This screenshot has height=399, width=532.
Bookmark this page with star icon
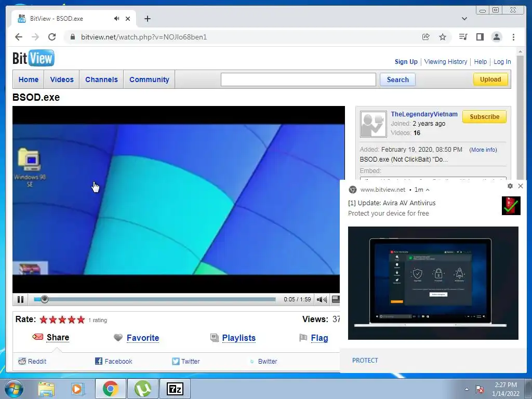(443, 37)
